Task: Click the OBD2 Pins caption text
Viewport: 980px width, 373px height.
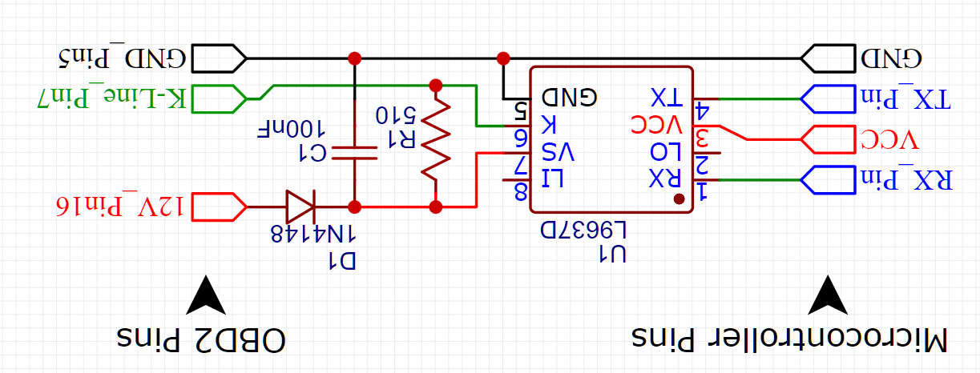Action: click(x=200, y=339)
